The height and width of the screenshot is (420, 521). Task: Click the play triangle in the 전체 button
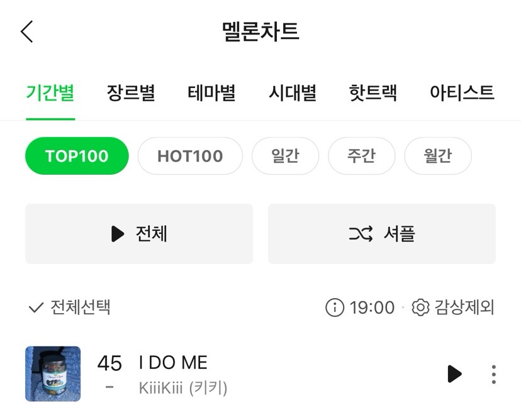[118, 234]
